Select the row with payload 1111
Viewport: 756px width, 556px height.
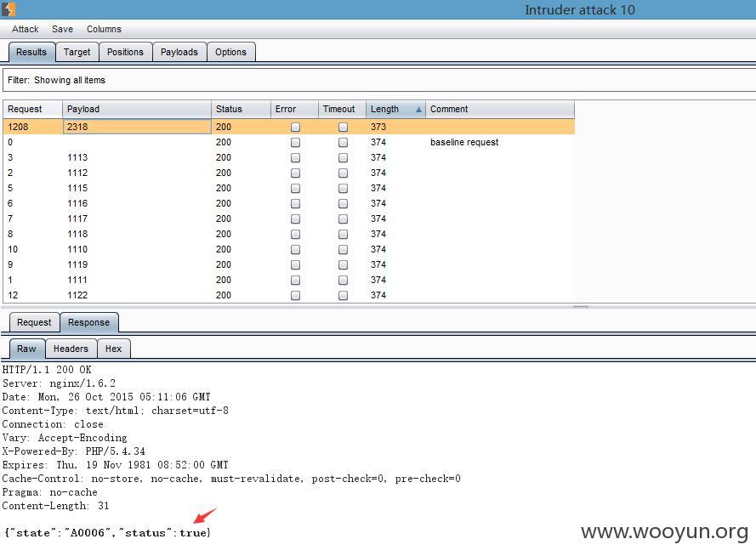click(289, 280)
